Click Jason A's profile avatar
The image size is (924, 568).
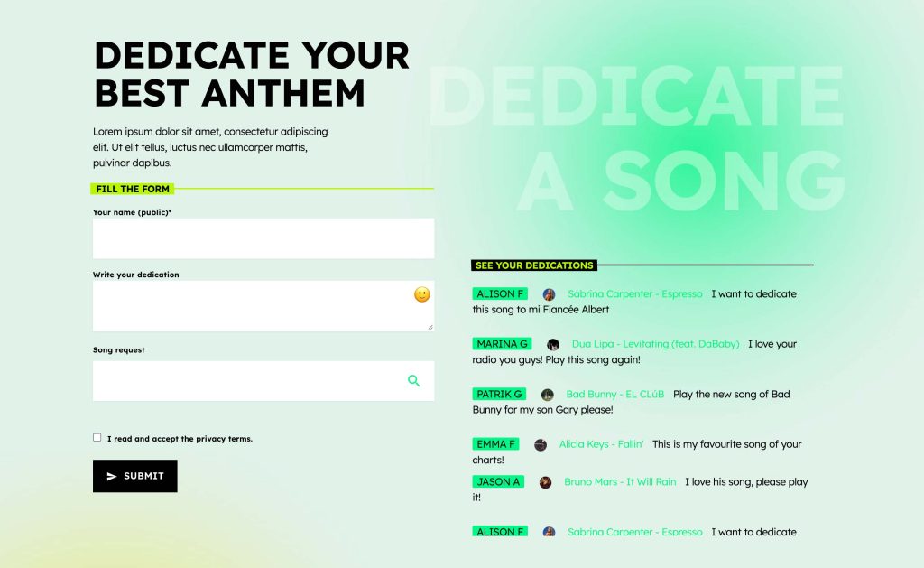click(x=545, y=481)
